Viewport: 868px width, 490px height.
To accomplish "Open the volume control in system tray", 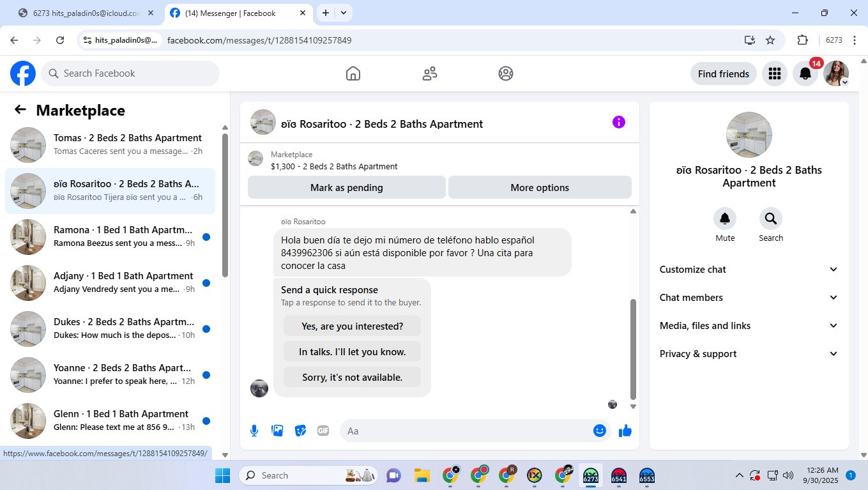I will click(x=788, y=475).
